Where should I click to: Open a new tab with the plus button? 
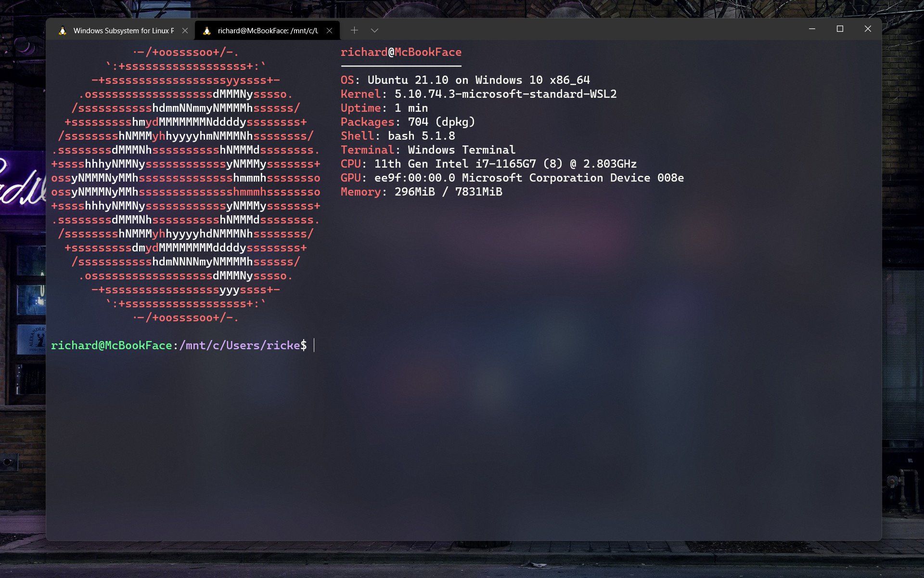point(354,30)
